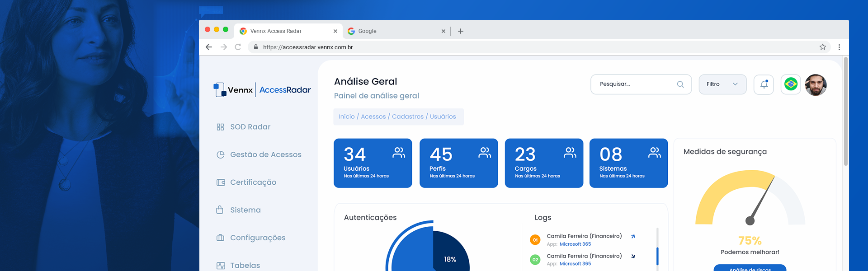Open a new browser tab

(460, 31)
